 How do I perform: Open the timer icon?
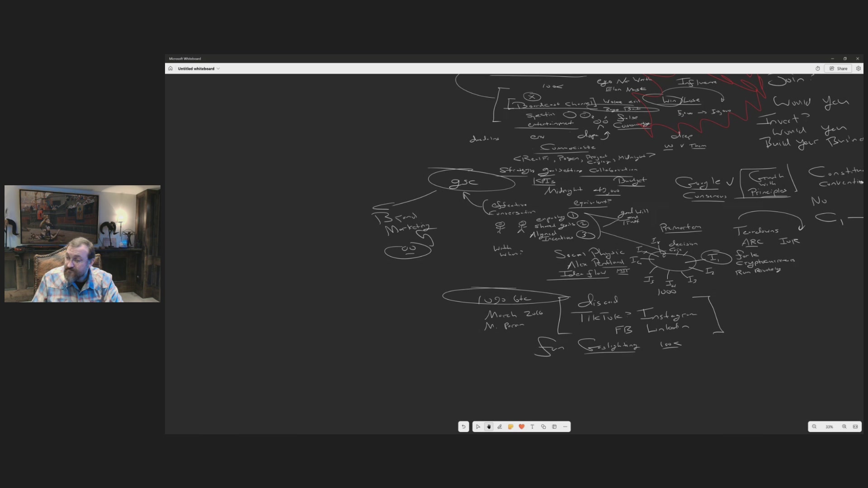pos(818,69)
